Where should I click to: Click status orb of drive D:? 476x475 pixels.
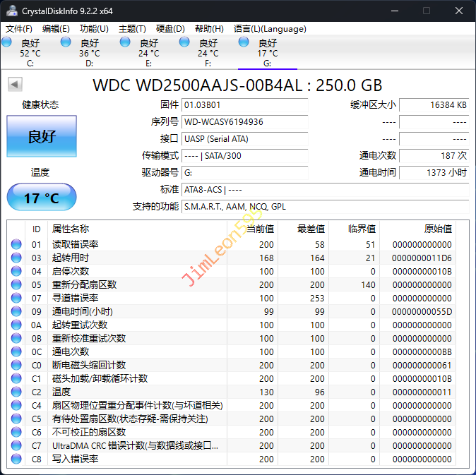click(x=66, y=42)
